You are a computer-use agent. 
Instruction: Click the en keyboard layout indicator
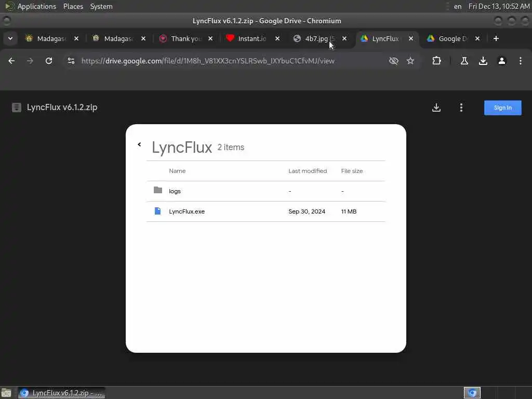coord(458,6)
